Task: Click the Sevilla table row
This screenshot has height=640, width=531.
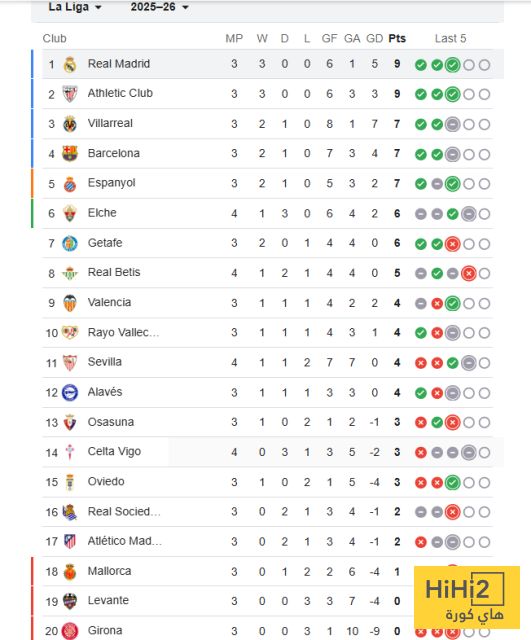Action: 267,362
